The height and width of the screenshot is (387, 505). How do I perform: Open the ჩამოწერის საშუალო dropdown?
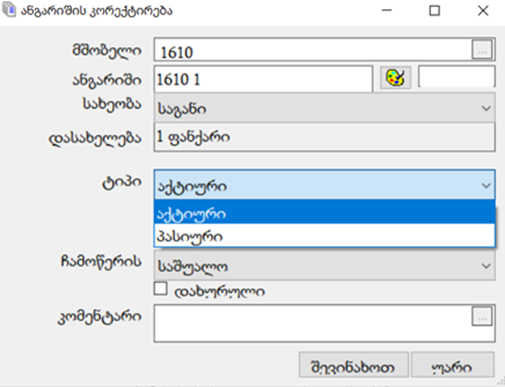[x=324, y=266]
